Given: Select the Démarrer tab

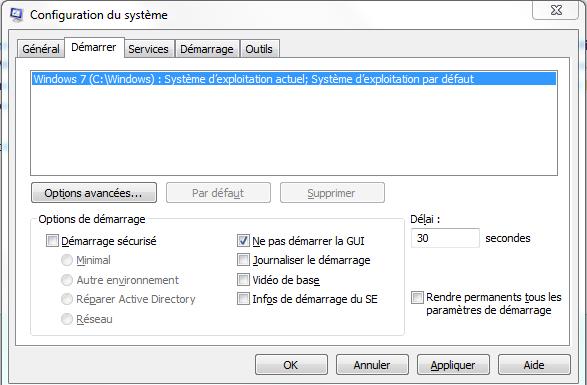Looking at the screenshot, I should (94, 48).
